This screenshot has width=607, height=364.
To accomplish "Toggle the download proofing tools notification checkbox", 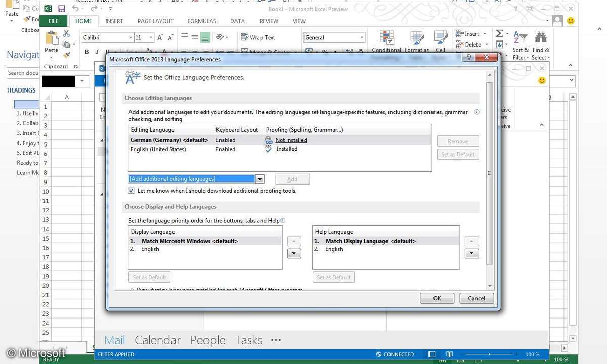I will [131, 191].
